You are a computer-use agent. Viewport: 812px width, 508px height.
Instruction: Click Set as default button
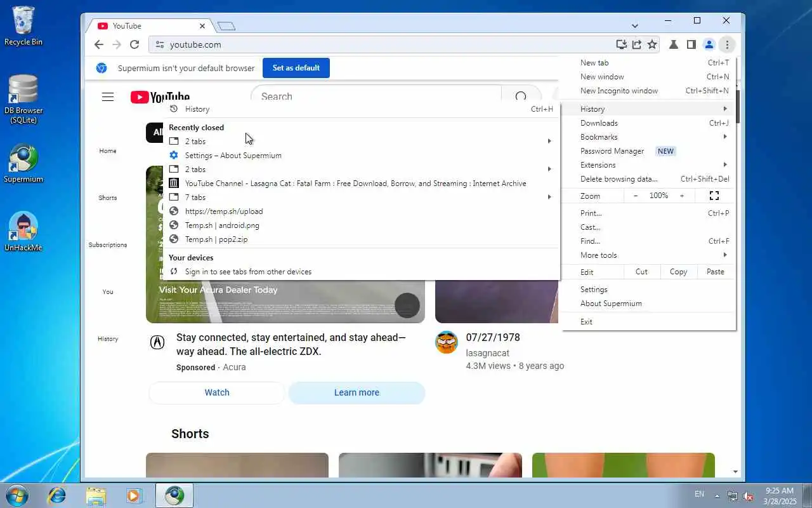(x=296, y=68)
